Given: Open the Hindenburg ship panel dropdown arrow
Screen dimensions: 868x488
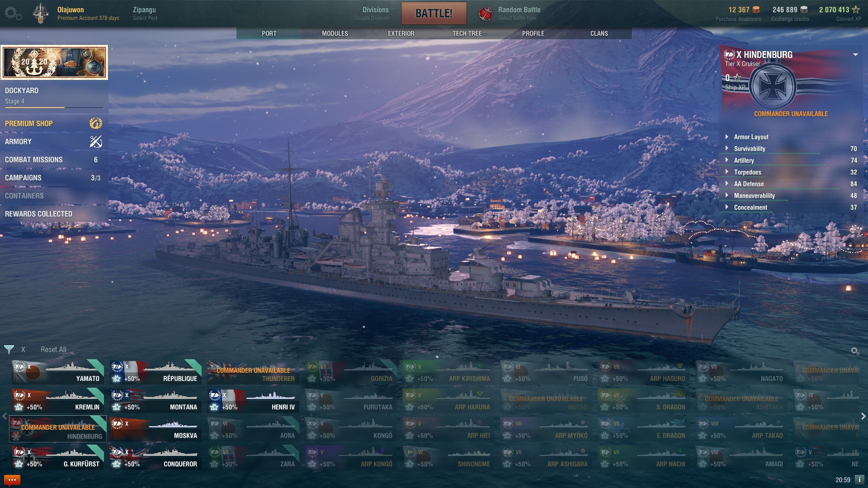Looking at the screenshot, I should coord(855,55).
